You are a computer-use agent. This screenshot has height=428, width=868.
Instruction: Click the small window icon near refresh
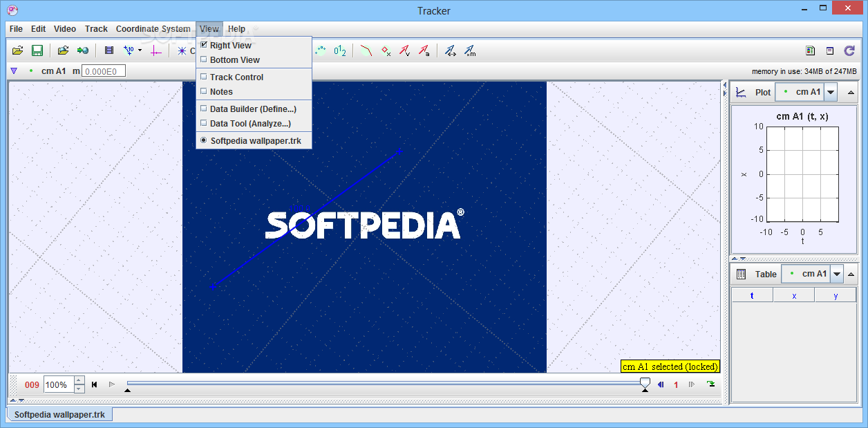830,50
